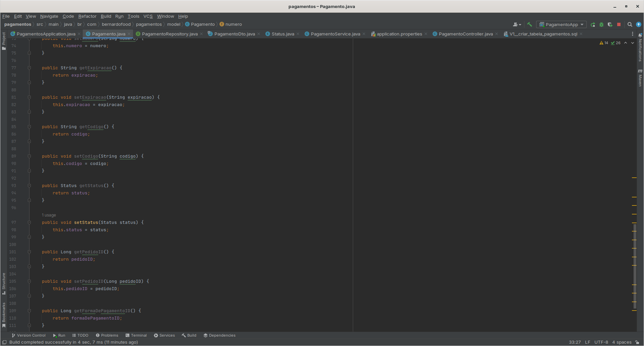Open the VCS menu
Screen dimensions: 644x346
tap(148, 16)
